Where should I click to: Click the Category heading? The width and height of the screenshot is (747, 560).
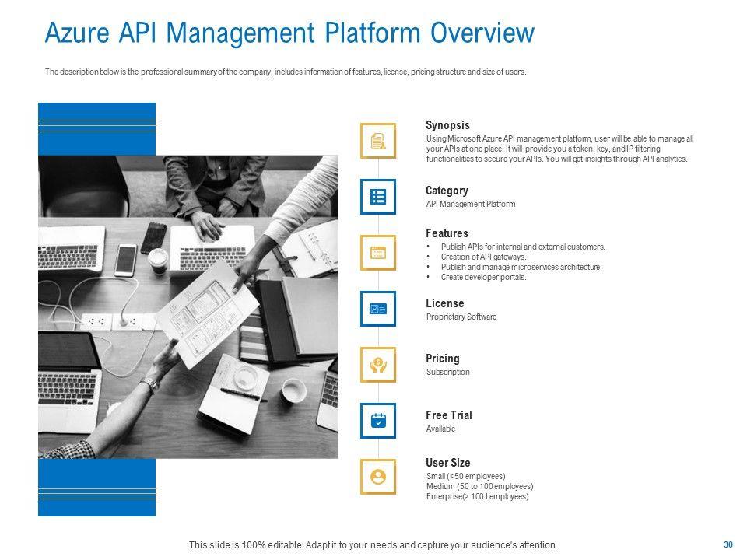pos(447,191)
